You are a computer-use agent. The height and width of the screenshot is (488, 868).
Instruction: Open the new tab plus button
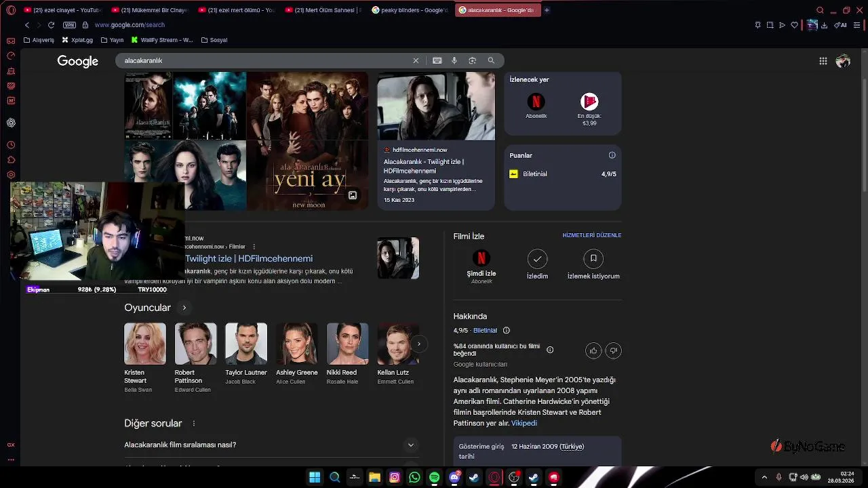click(547, 10)
